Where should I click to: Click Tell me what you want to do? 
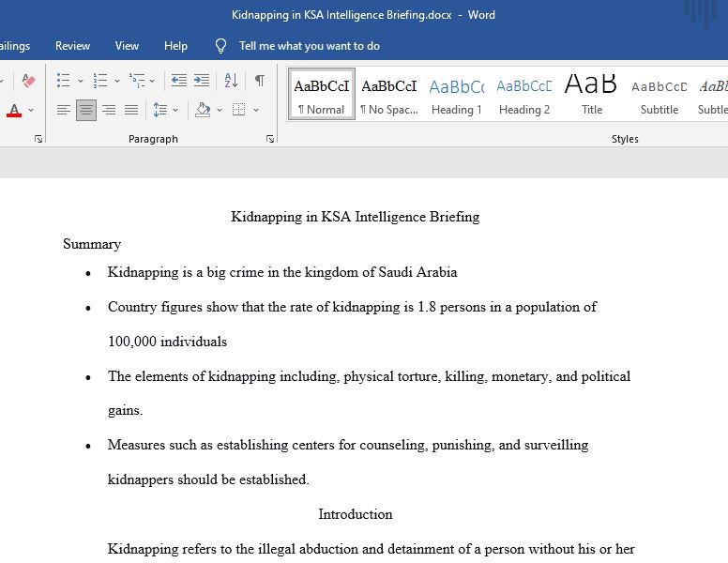[310, 46]
